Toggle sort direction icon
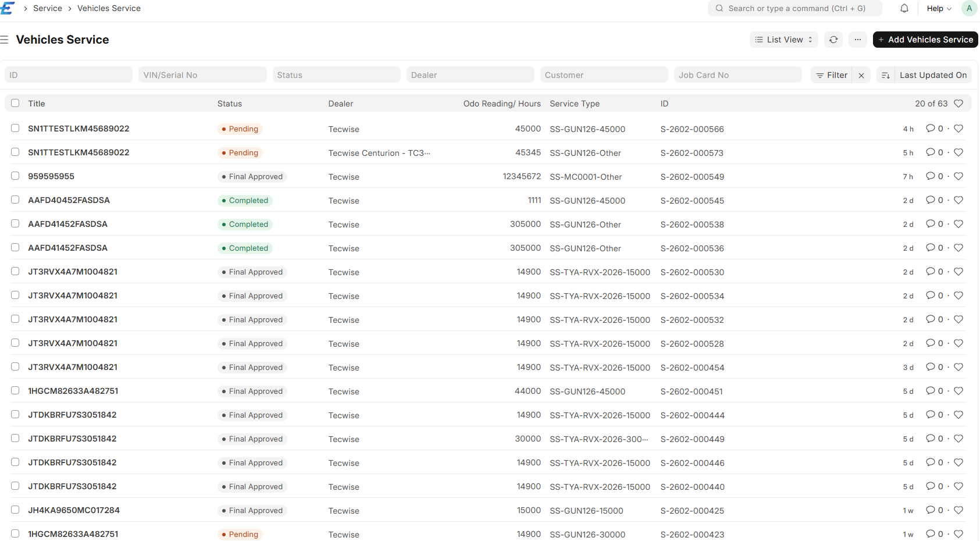The height and width of the screenshot is (541, 980). coord(885,75)
